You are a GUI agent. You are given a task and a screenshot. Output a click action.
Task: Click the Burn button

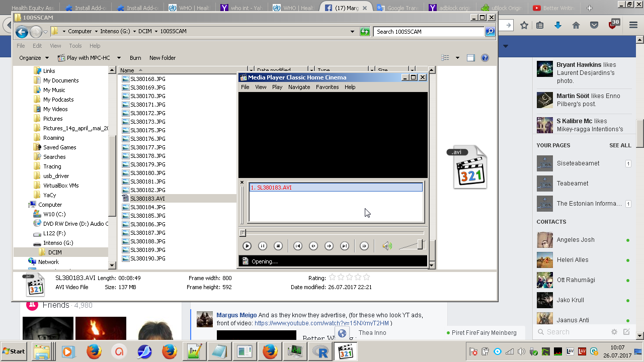click(135, 58)
